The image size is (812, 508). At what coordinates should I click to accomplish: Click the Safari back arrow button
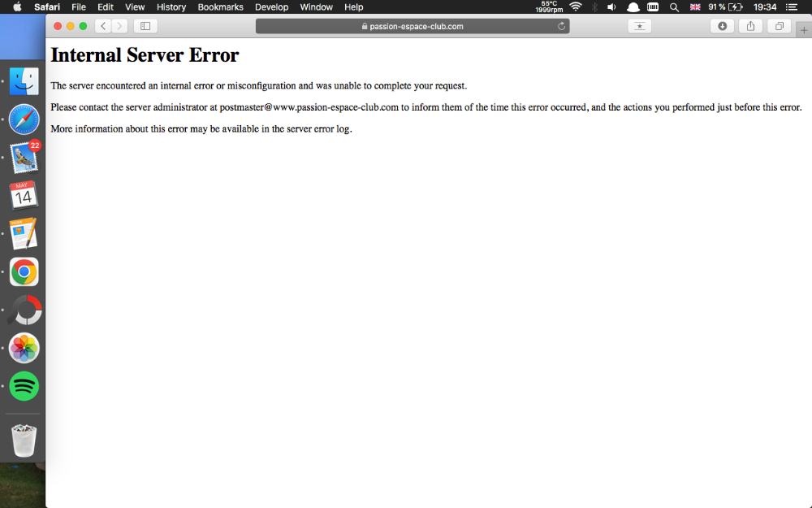pyautogui.click(x=103, y=26)
